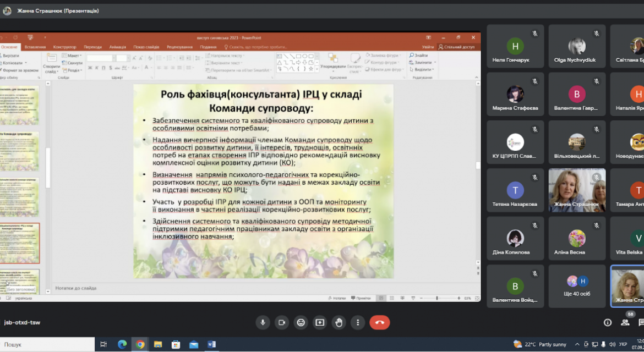Viewport: 644px width, 352px height.
Task: Click the Microsoft Edge taskbar icon
Action: coord(122,344)
